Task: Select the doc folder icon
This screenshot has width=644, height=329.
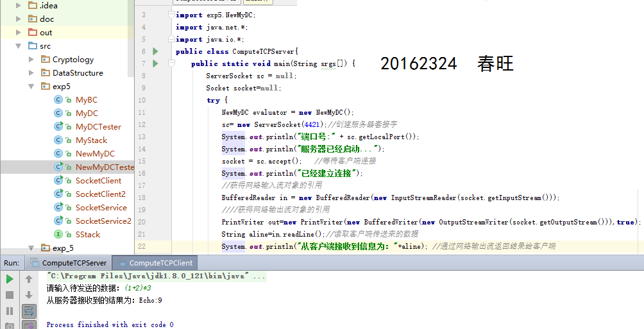Action: [x=33, y=19]
